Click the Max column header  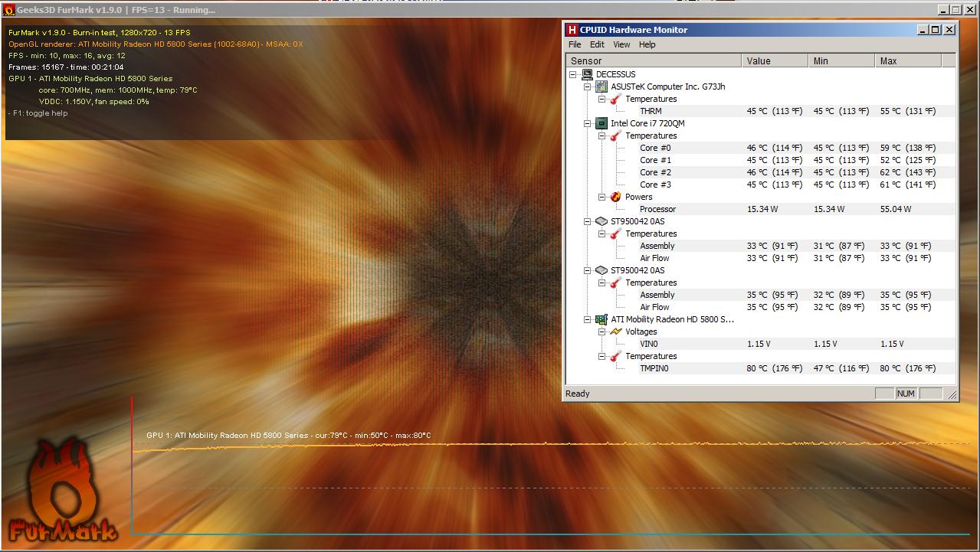tap(908, 60)
